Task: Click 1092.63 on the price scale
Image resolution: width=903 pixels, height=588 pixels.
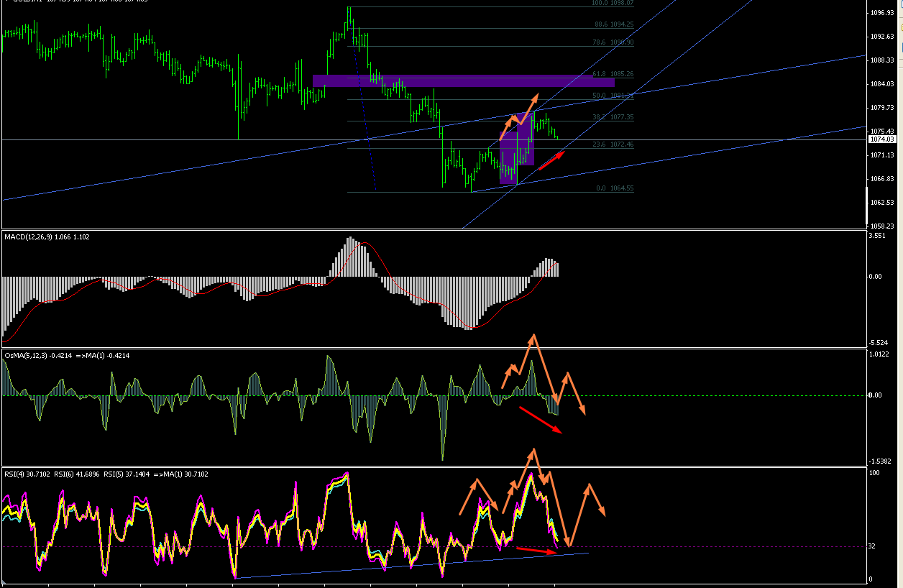Action: (882, 37)
